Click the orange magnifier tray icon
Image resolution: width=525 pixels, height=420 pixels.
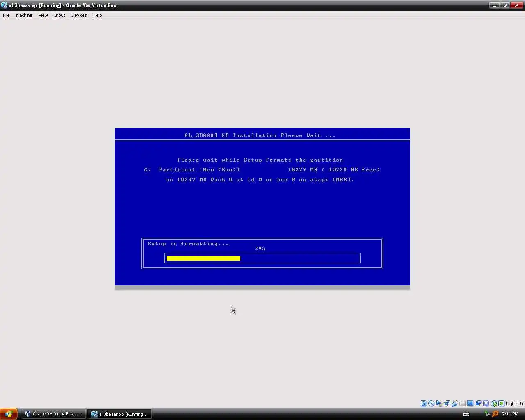495,414
